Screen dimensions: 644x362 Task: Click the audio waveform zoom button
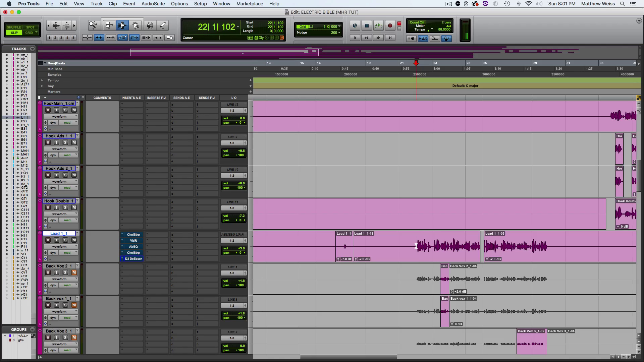click(56, 25)
